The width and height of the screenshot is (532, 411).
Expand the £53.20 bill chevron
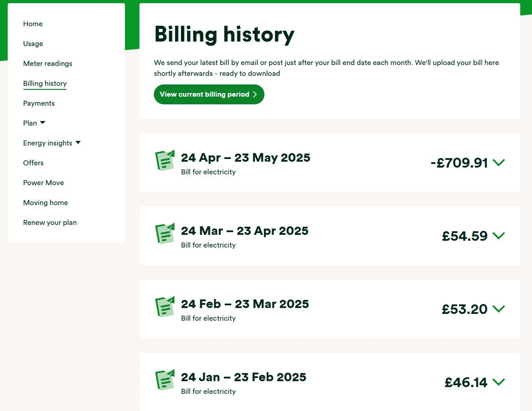tap(499, 309)
